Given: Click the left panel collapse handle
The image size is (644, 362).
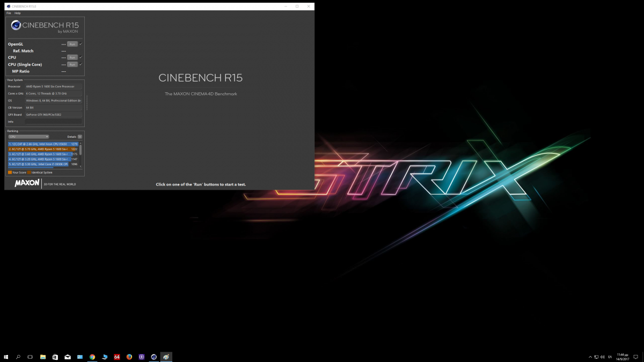Looking at the screenshot, I should click(86, 102).
